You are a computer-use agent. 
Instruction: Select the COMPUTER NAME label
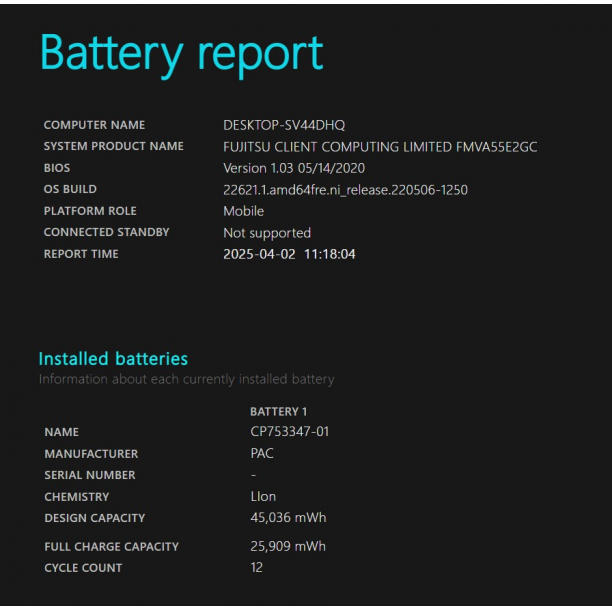coord(94,125)
